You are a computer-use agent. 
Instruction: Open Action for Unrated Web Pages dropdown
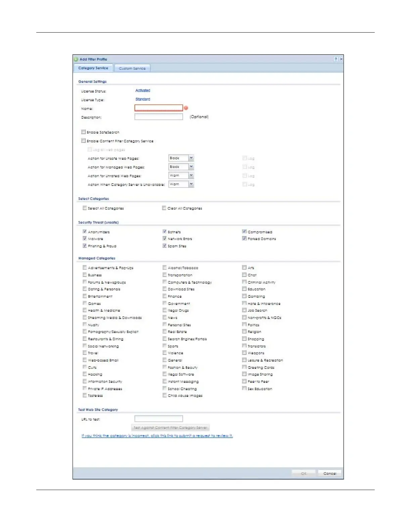[191, 175]
